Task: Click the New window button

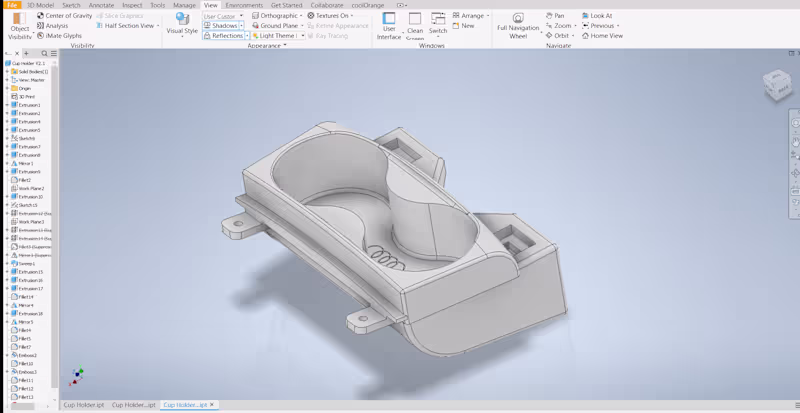Action: coord(463,26)
